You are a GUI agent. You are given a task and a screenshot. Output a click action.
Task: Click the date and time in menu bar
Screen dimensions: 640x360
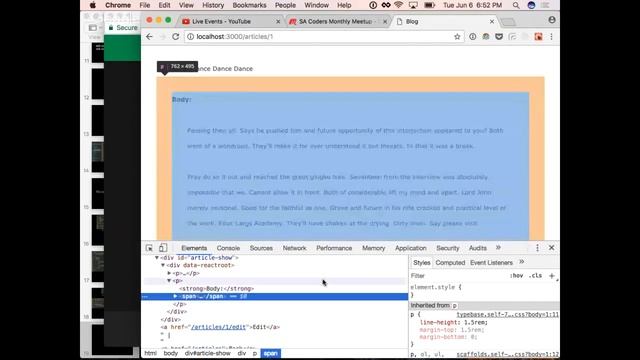coord(472,5)
